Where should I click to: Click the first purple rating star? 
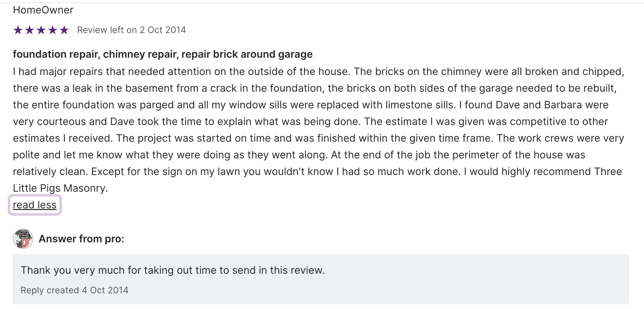pos(18,30)
